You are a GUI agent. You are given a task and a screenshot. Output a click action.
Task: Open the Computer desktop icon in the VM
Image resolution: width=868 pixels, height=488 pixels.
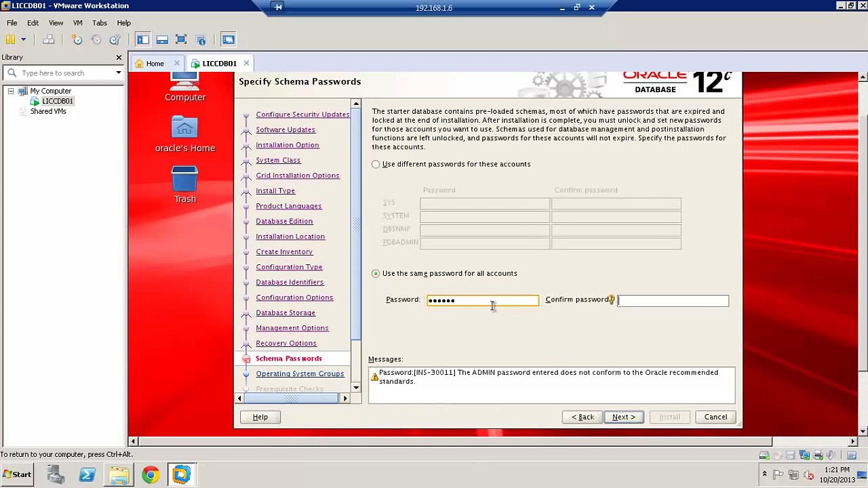184,87
